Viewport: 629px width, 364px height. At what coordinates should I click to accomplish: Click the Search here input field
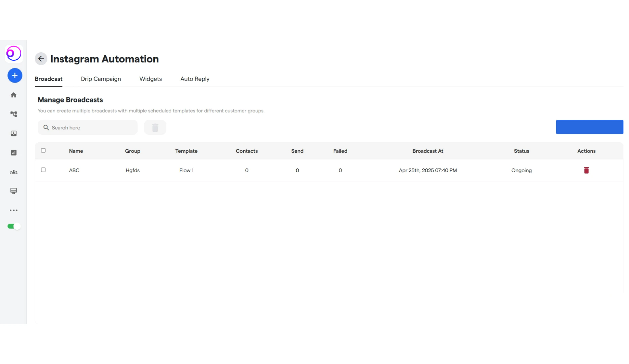(88, 127)
